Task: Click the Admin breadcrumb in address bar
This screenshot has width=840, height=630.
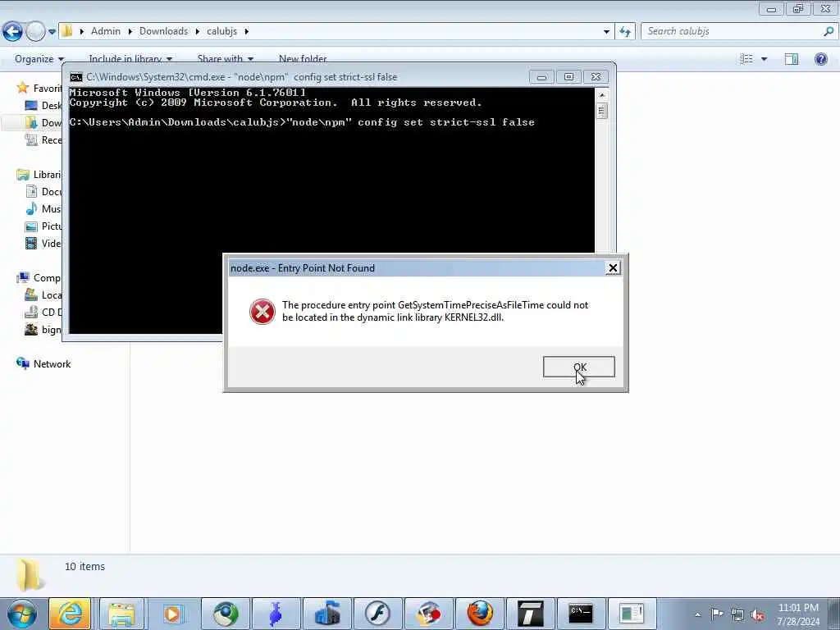Action: pos(106,31)
